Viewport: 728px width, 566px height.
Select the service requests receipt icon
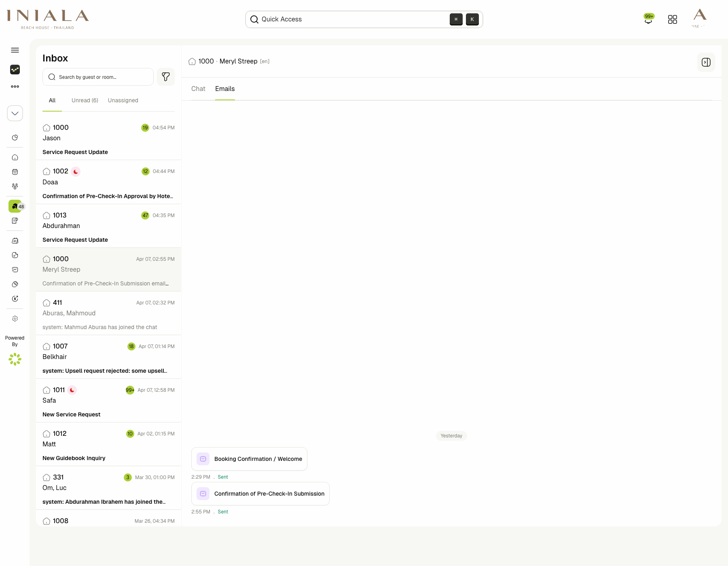pos(15,221)
